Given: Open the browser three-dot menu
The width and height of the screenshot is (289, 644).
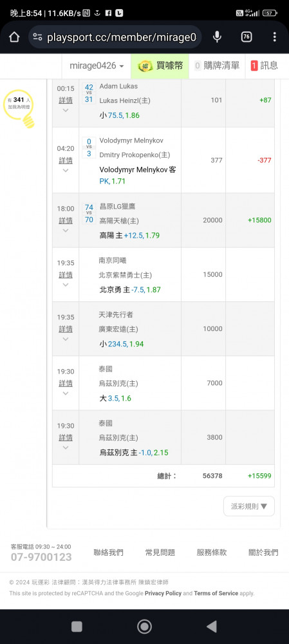Looking at the screenshot, I should (x=275, y=37).
